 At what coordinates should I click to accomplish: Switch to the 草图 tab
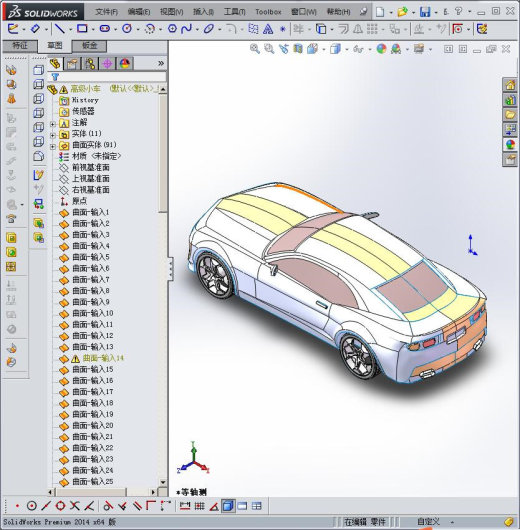(55, 45)
